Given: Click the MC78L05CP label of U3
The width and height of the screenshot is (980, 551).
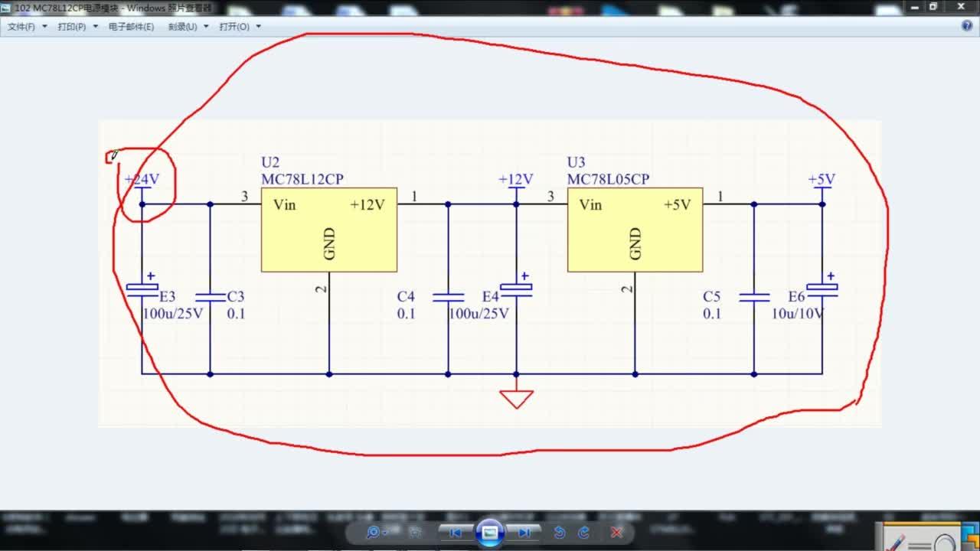Looking at the screenshot, I should coord(608,179).
